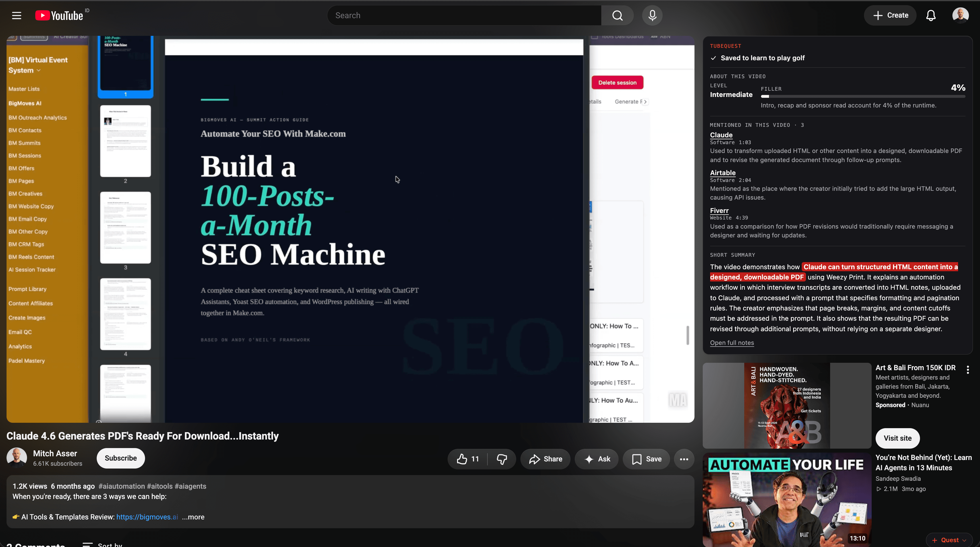Subscribe to Mitch Asser
Viewport: 980px width, 547px height.
point(121,458)
